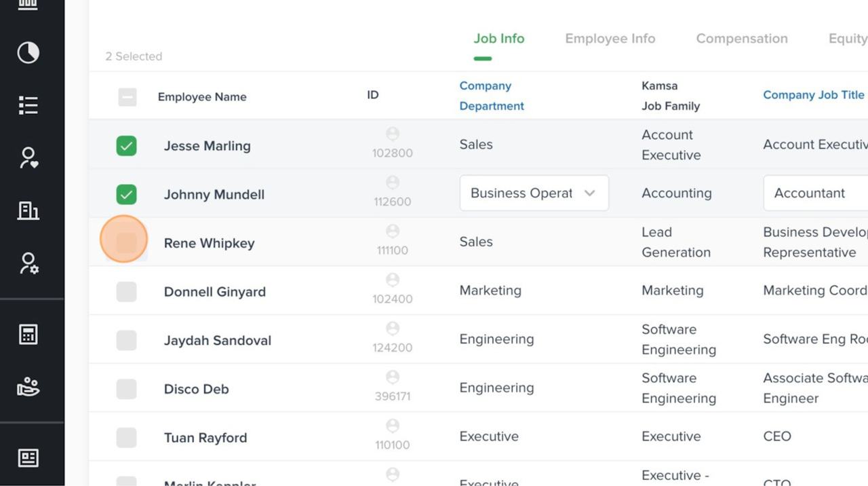Uncheck the Jesse Marling checkbox
The image size is (868, 486).
coord(127,146)
